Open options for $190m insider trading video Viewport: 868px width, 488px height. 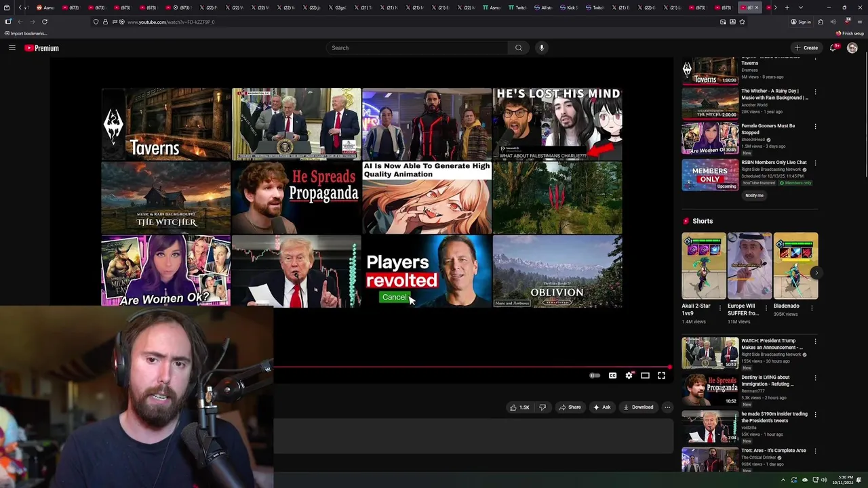[x=815, y=415]
